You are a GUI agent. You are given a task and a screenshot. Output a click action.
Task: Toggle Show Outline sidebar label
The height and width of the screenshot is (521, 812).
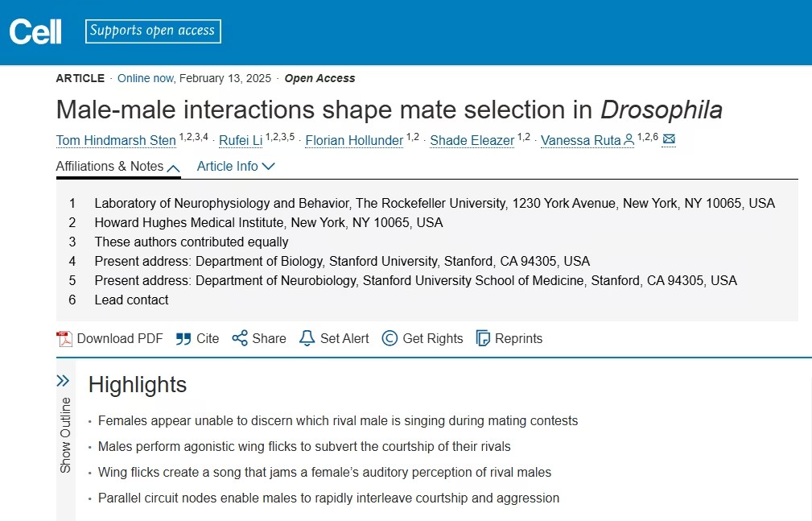tap(66, 435)
